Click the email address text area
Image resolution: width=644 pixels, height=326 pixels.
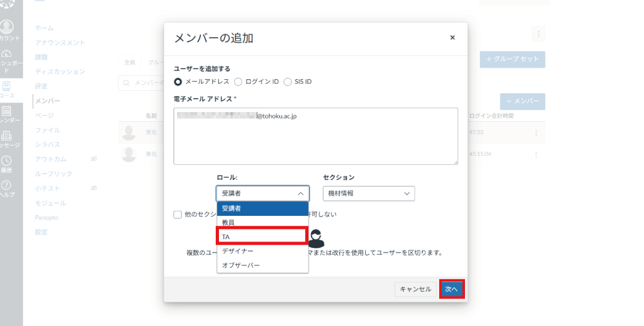pyautogui.click(x=316, y=136)
